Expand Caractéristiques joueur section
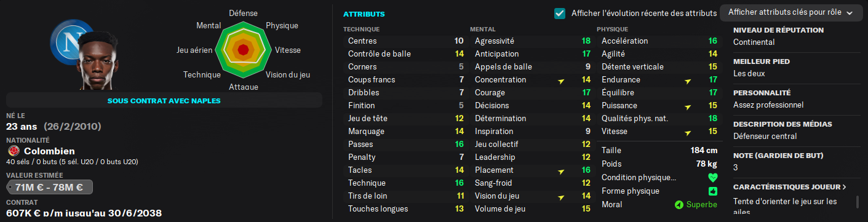Viewport: 868px width, 222px height. tap(790, 187)
